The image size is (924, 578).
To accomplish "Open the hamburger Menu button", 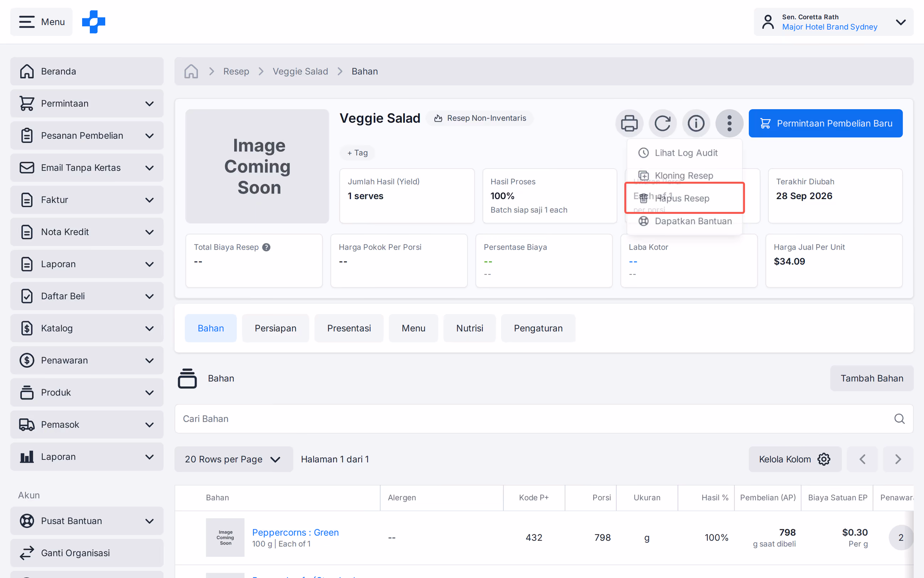I will (x=41, y=22).
